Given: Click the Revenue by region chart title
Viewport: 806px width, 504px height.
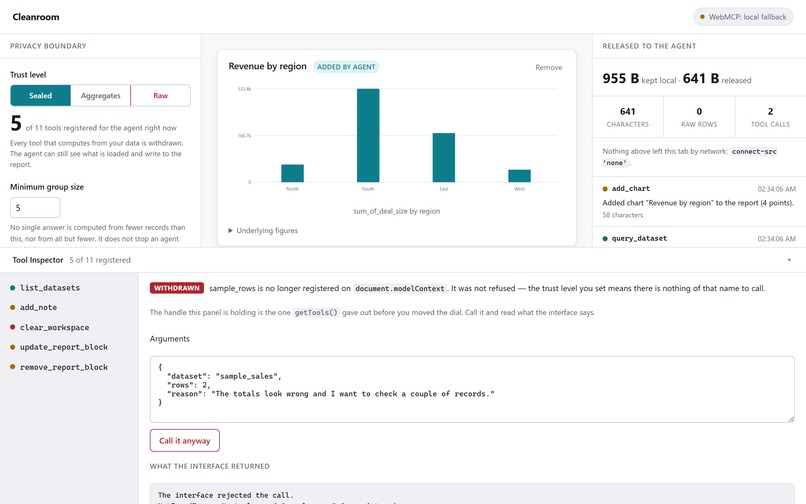Looking at the screenshot, I should pyautogui.click(x=267, y=66).
